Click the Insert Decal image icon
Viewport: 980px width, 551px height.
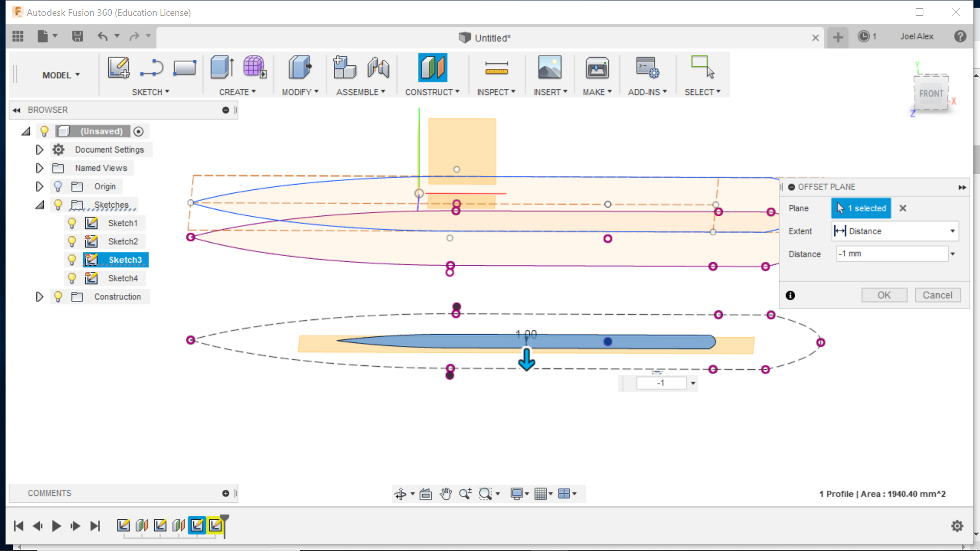pyautogui.click(x=550, y=67)
